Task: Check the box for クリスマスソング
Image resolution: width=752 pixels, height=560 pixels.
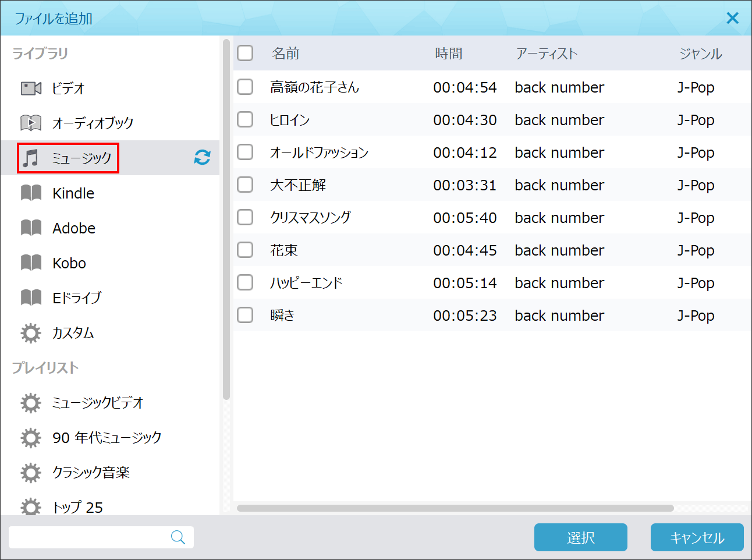Action: point(245,217)
